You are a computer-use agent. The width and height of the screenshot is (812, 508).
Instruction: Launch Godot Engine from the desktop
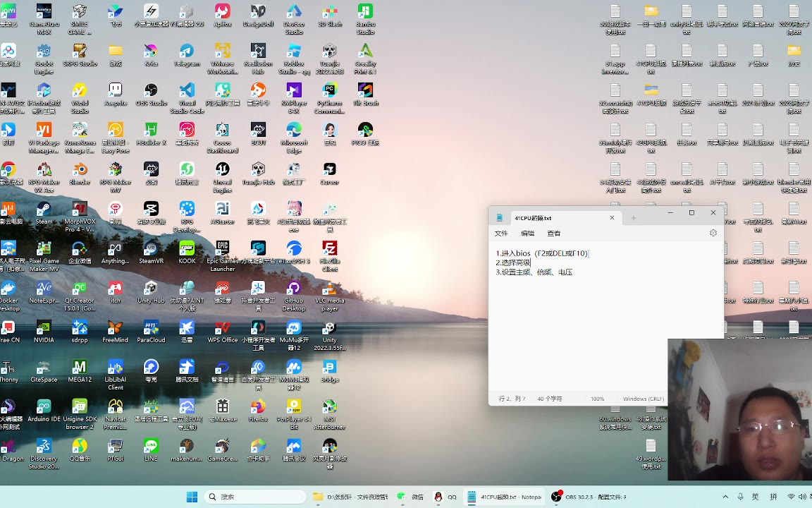coord(44,59)
